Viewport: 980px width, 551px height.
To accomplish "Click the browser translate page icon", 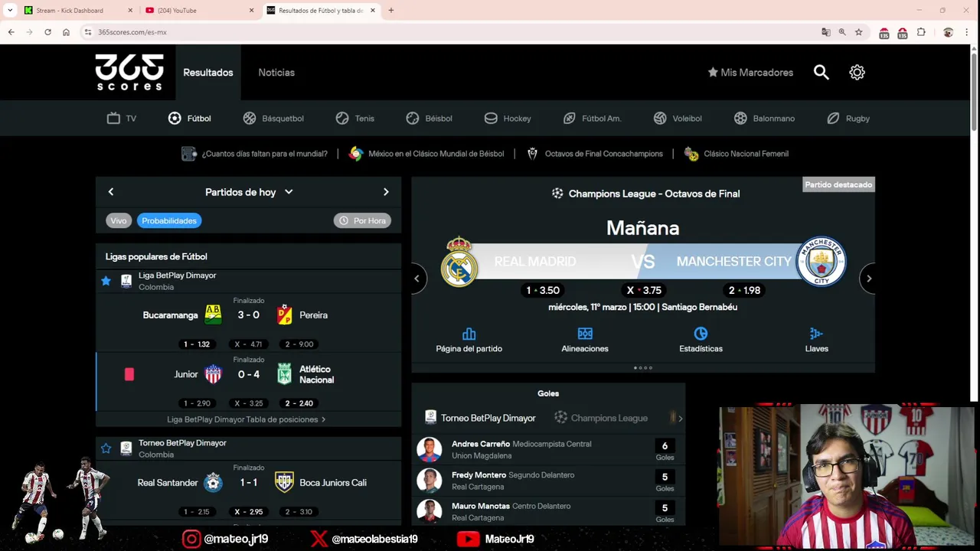I will click(x=825, y=32).
